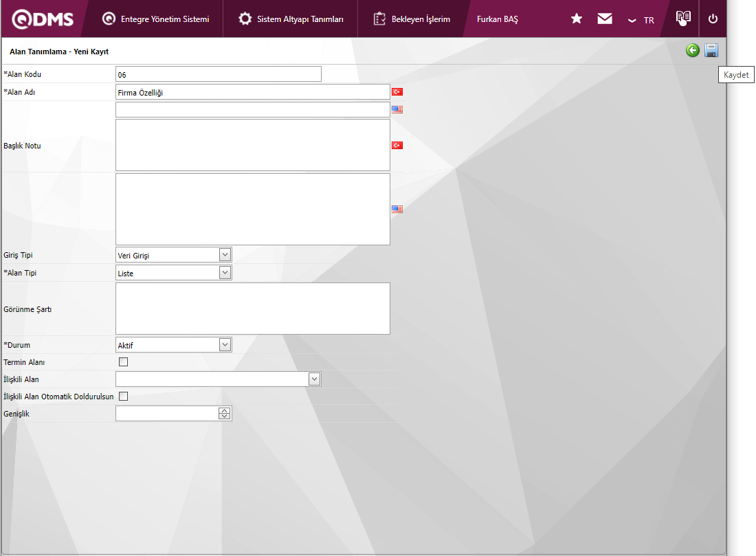The height and width of the screenshot is (556, 756).
Task: Click the Alan Kodu input field
Action: tap(219, 74)
